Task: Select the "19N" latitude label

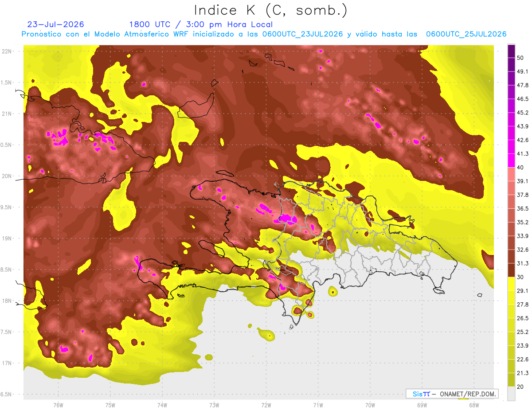Action: click(8, 239)
